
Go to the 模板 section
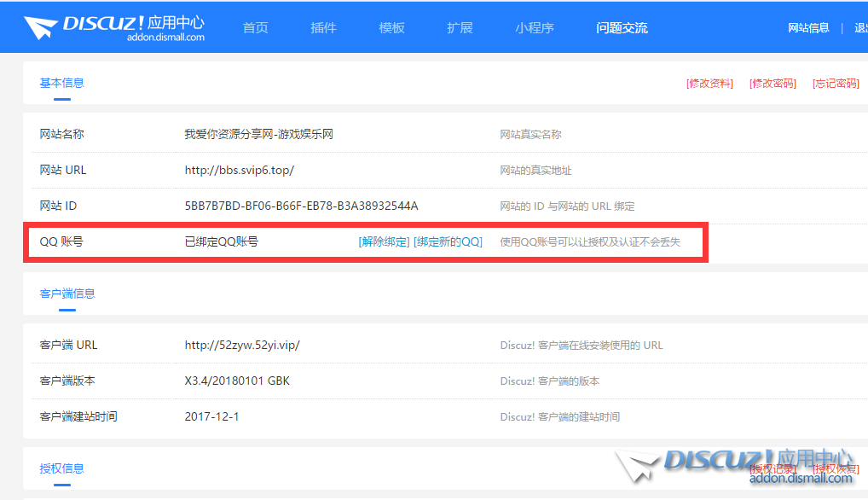coord(391,27)
